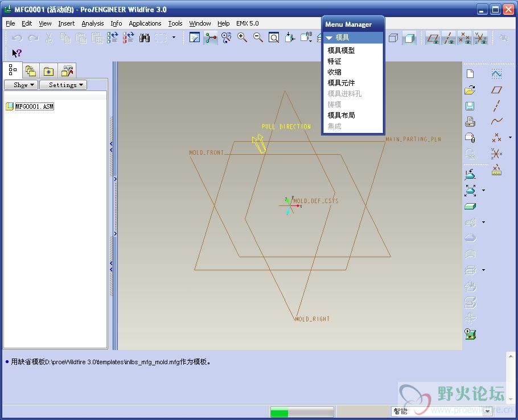The width and height of the screenshot is (518, 420).
Task: Click the Analysis feature icon
Action: (x=496, y=170)
